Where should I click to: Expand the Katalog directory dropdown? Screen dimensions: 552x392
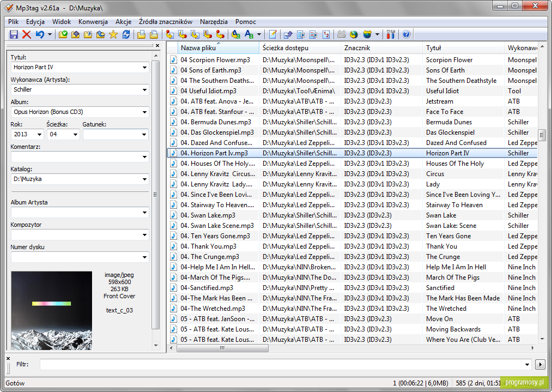click(144, 179)
